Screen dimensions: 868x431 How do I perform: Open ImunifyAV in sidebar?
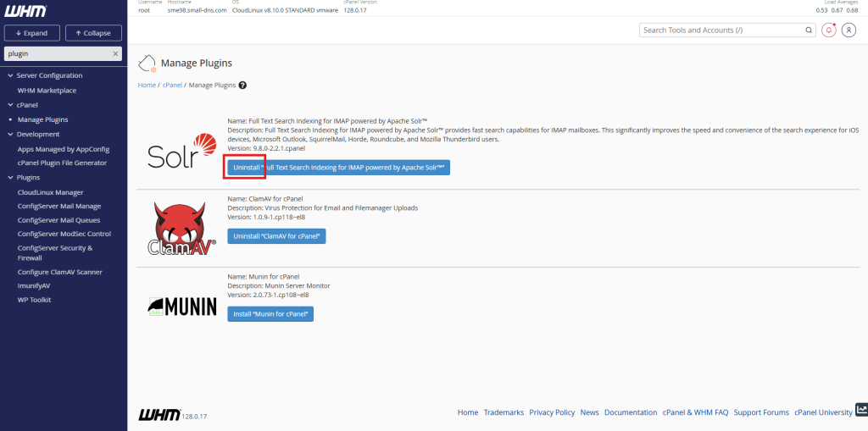(34, 286)
